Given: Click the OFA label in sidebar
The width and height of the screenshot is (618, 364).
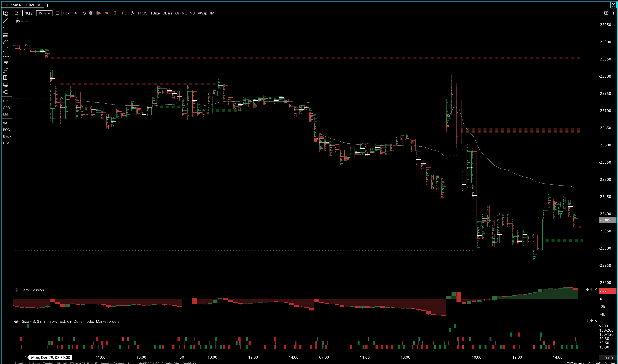Looking at the screenshot, I should (x=6, y=143).
